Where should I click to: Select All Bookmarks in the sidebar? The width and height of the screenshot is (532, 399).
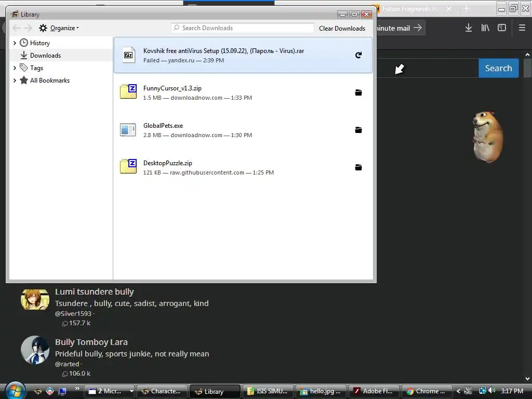(x=49, y=81)
